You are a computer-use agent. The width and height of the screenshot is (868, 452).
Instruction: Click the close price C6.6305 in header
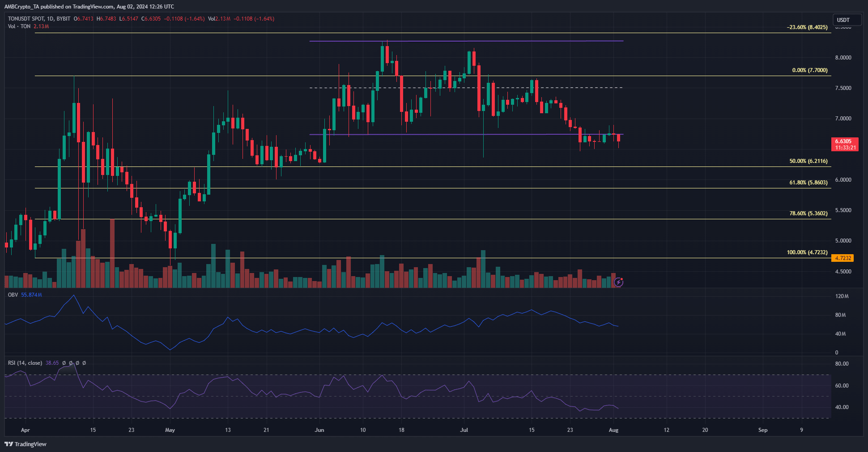[x=151, y=19]
